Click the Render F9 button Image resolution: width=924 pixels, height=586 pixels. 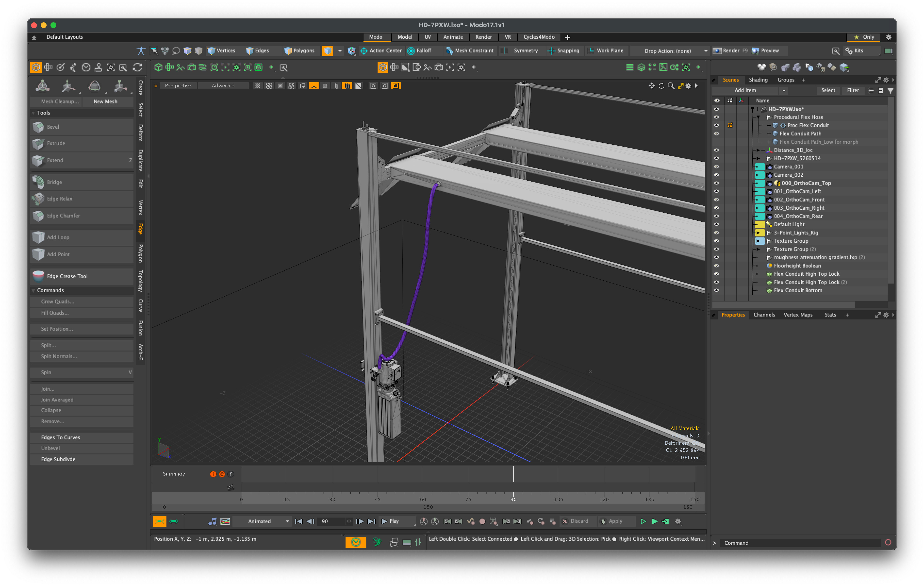pos(731,51)
